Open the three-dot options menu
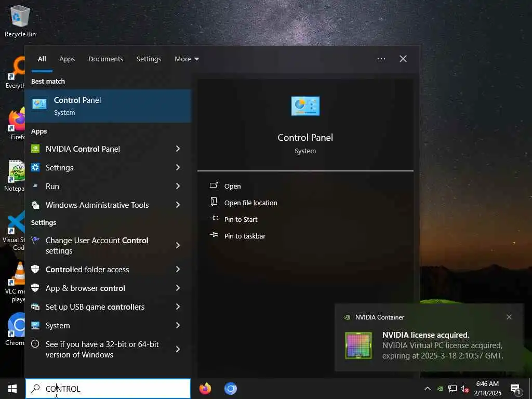Screen dimensions: 532x399 coord(381,59)
